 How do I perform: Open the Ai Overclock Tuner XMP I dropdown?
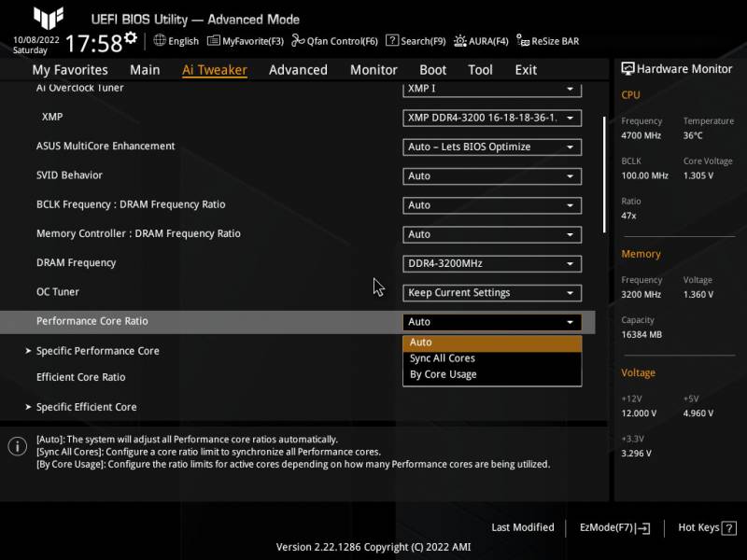click(x=492, y=89)
